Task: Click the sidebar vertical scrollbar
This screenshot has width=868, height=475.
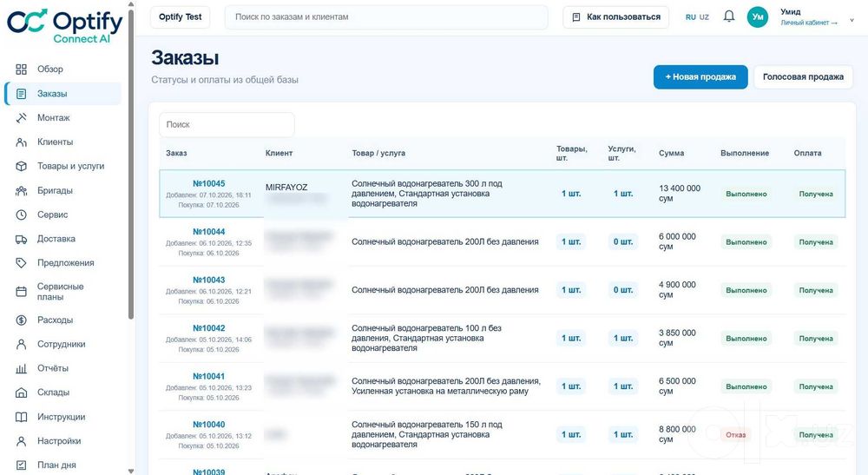Action: pos(131,163)
